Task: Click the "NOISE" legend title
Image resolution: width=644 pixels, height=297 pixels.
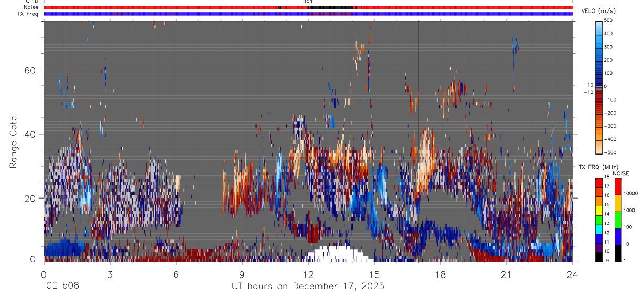Action: click(x=621, y=173)
